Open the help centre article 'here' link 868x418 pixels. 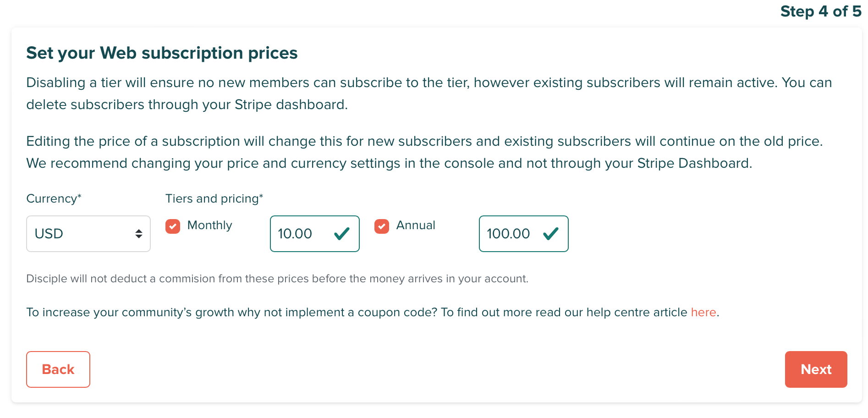click(703, 312)
